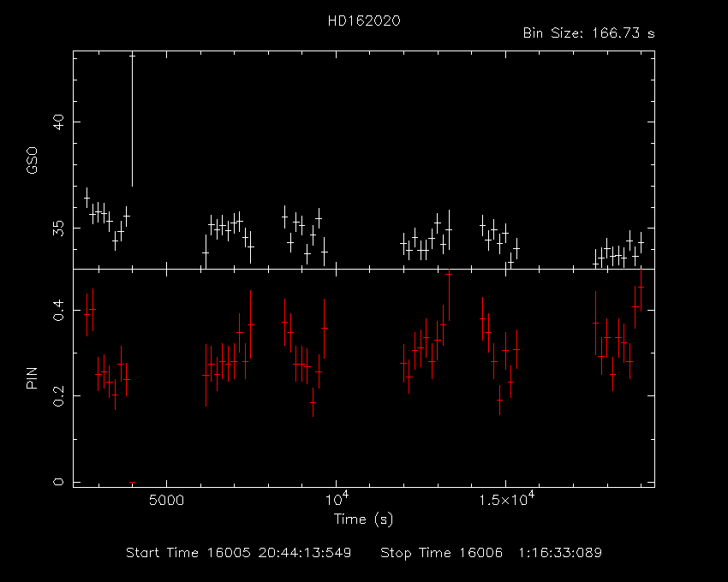
Task: Click the GSO axis tick value 40
Action: (x=58, y=122)
